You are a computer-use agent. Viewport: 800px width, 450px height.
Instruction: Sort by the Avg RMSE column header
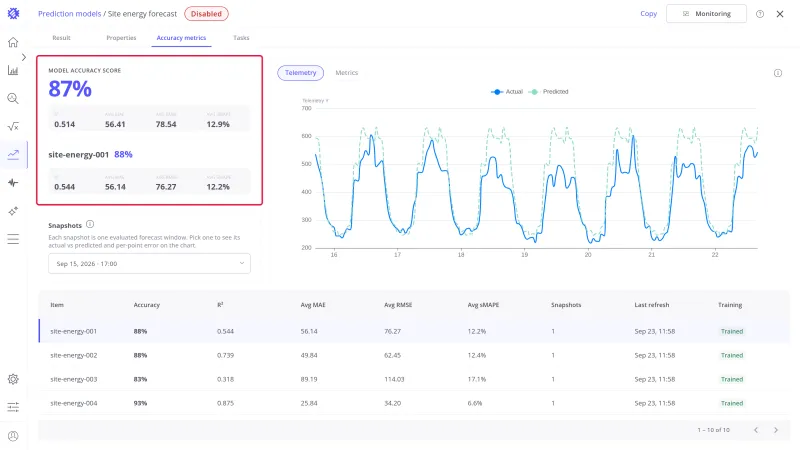398,305
